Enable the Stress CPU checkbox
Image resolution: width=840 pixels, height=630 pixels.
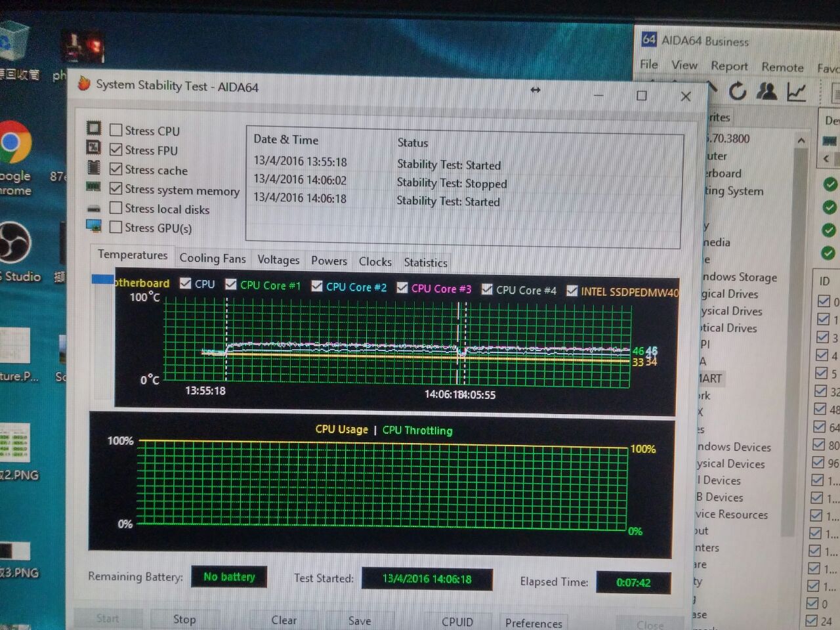pyautogui.click(x=116, y=130)
